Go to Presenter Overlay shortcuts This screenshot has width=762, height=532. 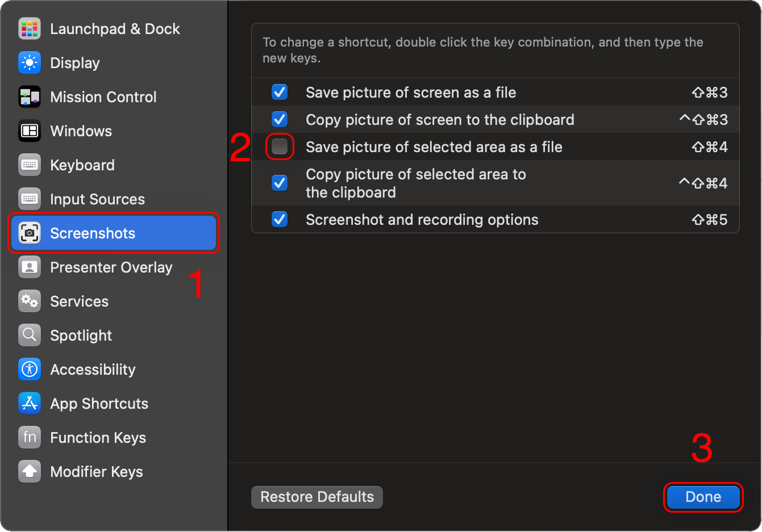tap(111, 267)
